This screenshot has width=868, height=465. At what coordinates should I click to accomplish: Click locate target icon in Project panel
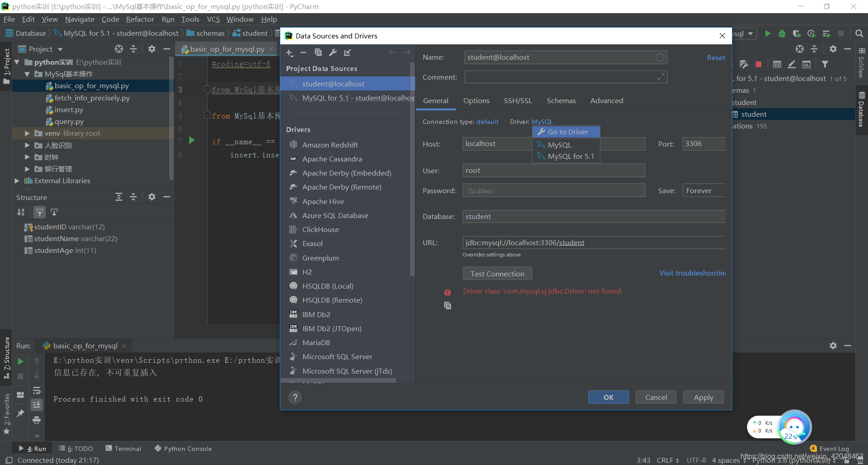(x=119, y=49)
